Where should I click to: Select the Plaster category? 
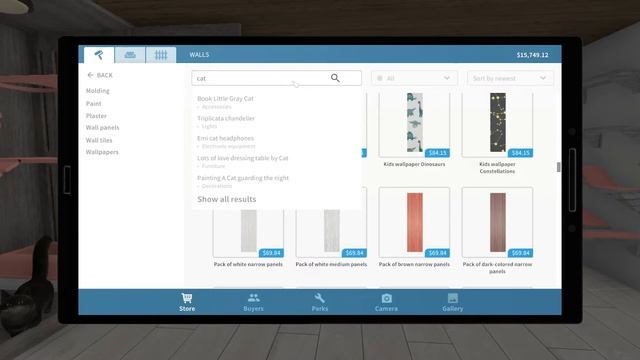[x=96, y=116]
